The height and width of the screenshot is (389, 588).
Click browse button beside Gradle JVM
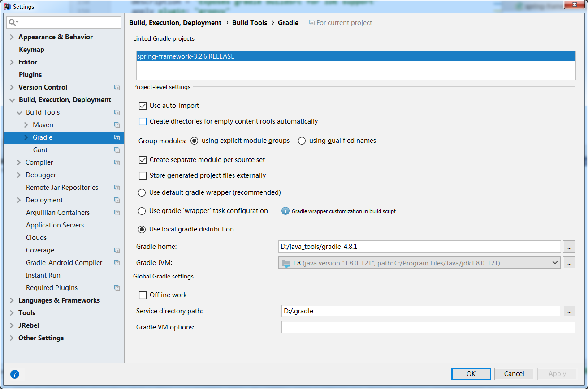tap(569, 263)
